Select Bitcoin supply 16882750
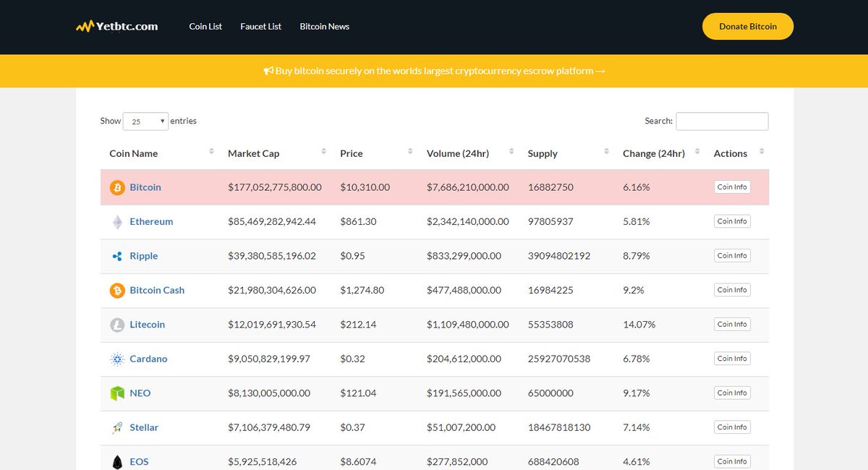868x470 pixels. pyautogui.click(x=551, y=187)
